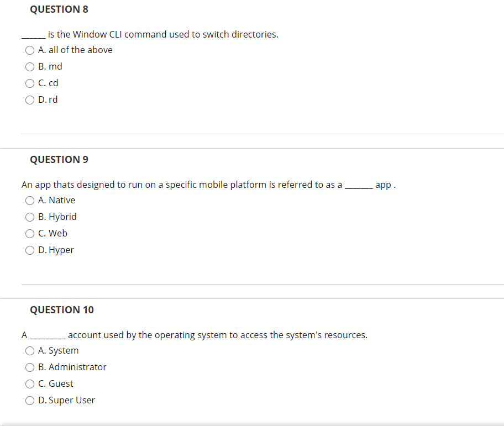The height and width of the screenshot is (426, 504).
Task: Select answer C 'cd' for Question 8
Action: point(29,83)
